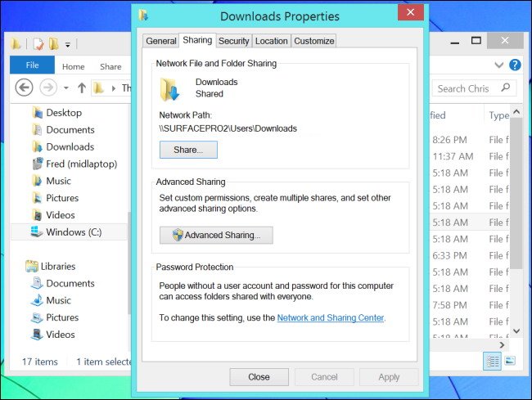The image size is (532, 400).
Task: Select Windows (C:) in navigation pane
Action: click(74, 232)
